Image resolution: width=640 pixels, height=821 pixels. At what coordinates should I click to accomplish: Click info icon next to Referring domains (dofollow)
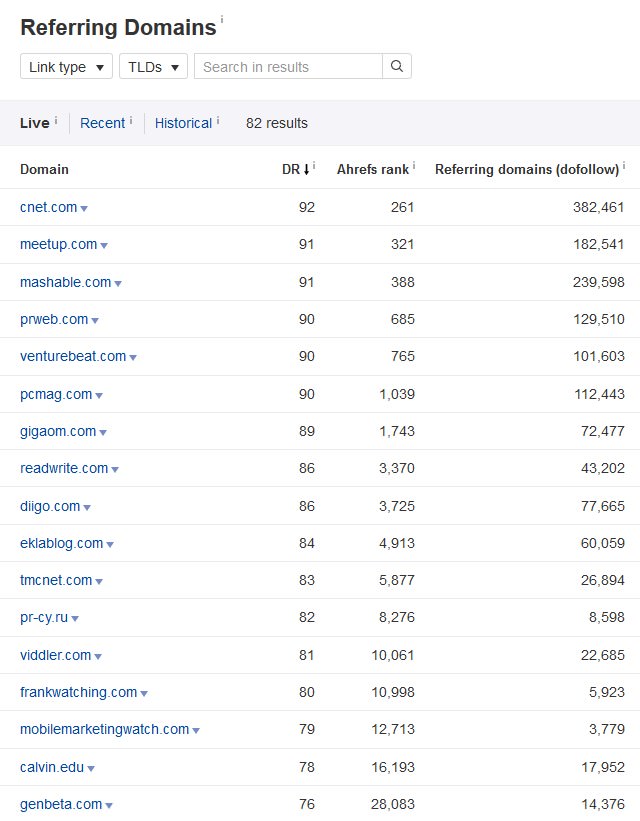(624, 165)
